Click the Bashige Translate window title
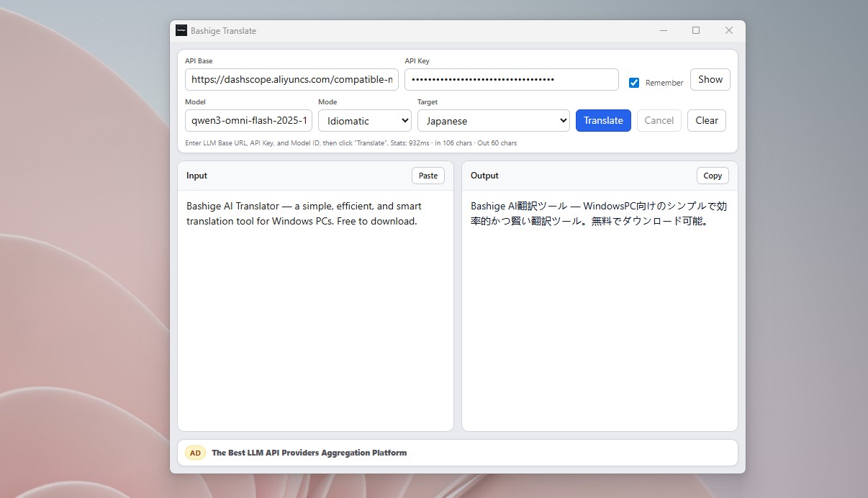This screenshot has width=868, height=498. [223, 31]
